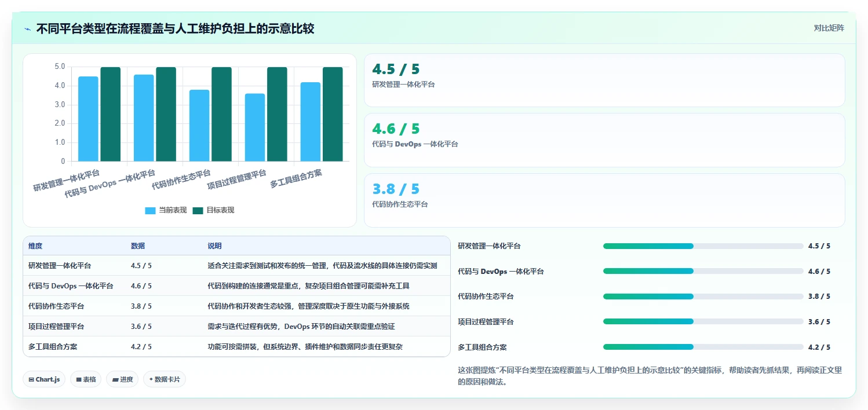The image size is (868, 410).
Task: Click the 维度 table column header
Action: point(35,246)
